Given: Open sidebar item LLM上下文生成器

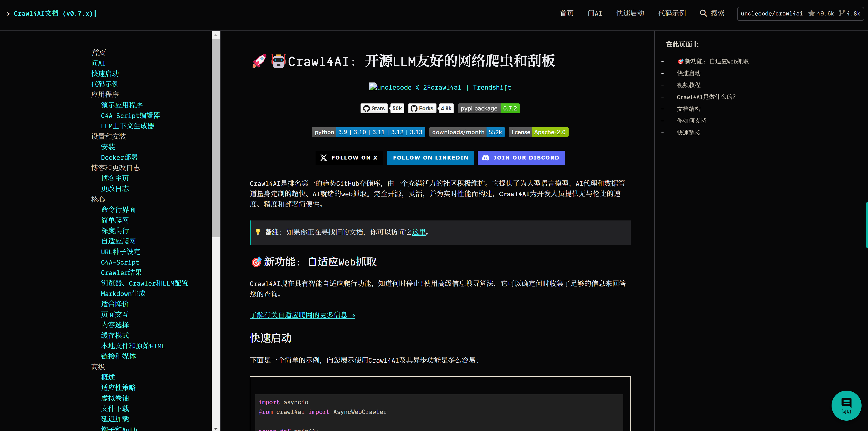Looking at the screenshot, I should pos(127,126).
